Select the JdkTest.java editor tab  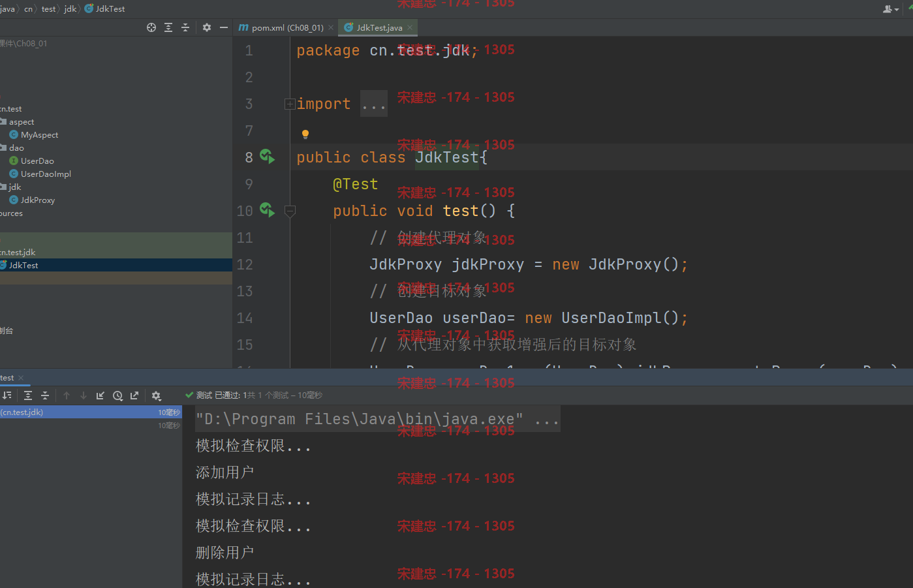[x=379, y=27]
